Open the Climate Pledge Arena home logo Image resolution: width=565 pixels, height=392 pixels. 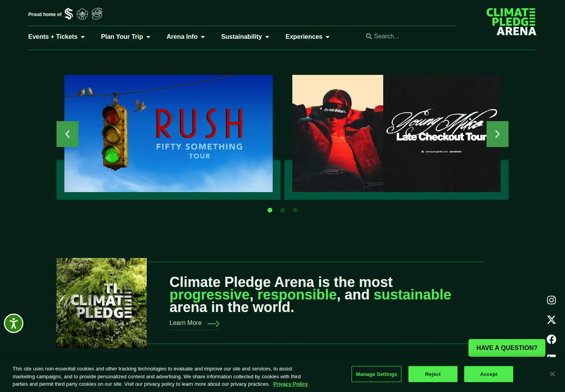pos(511,22)
